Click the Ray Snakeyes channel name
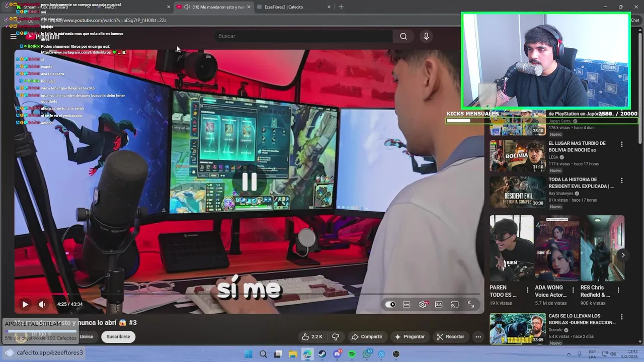Image resolution: width=644 pixels, height=362 pixels. 560,193
